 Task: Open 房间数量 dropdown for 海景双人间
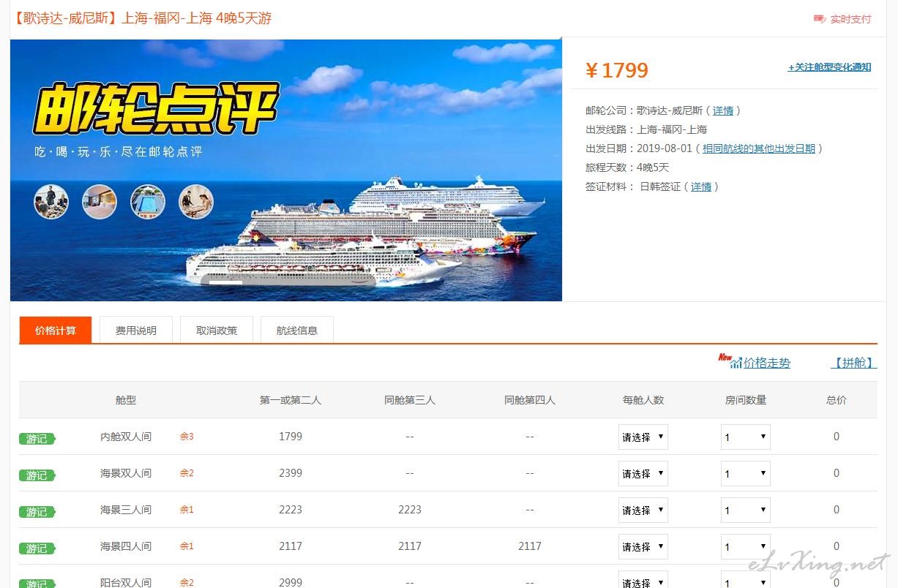pos(746,473)
